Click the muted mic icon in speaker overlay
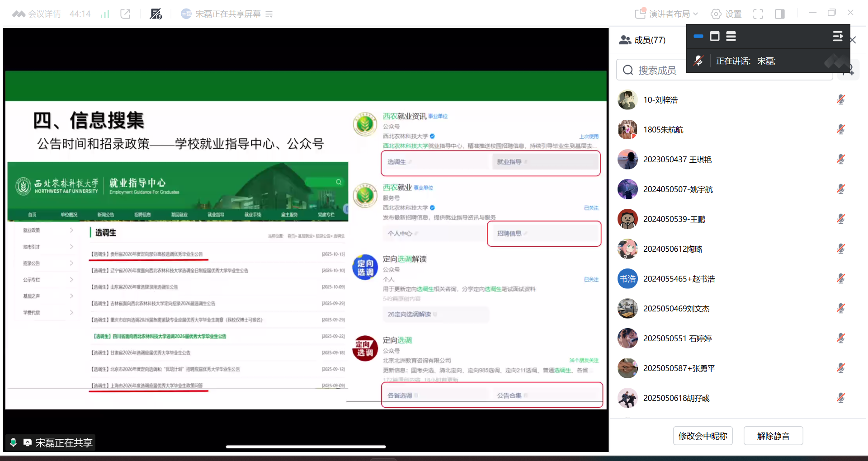This screenshot has height=461, width=868. 699,60
